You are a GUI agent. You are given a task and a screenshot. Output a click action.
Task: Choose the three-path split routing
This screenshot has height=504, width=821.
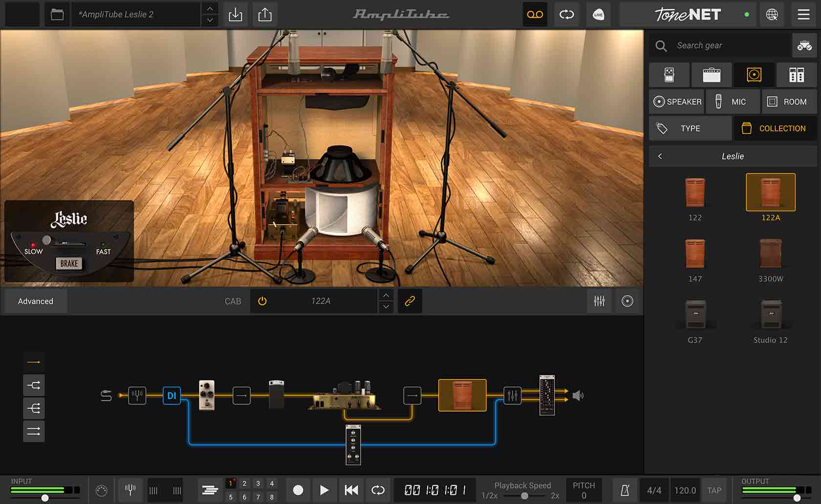tap(34, 408)
